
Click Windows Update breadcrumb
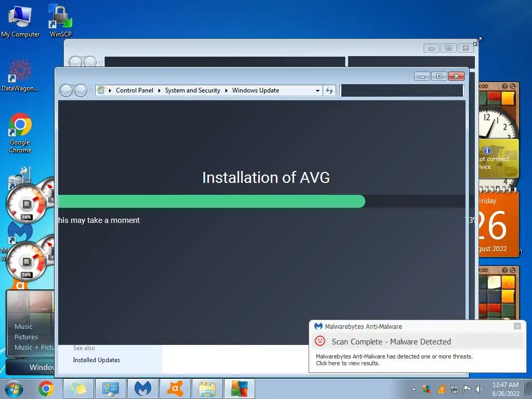click(256, 90)
